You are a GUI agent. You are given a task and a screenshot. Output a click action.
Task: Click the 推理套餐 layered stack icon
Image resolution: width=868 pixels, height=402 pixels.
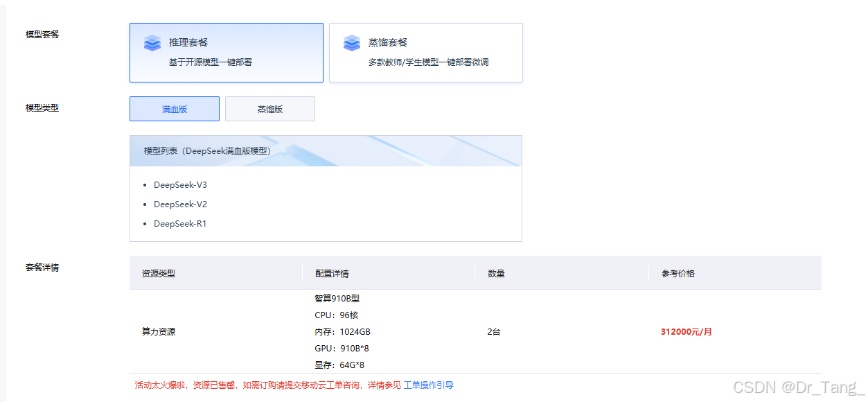152,43
